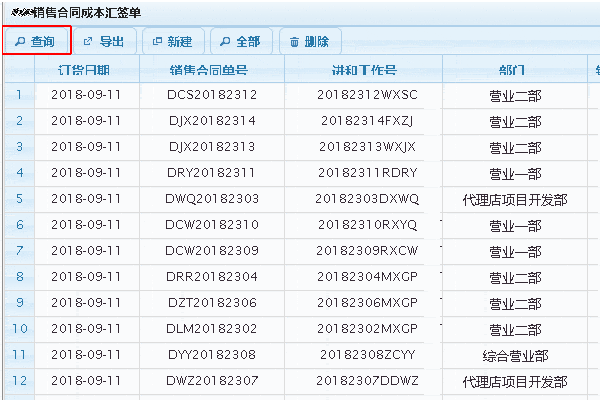
Task: Click 代理店项目开发部 in row 5
Action: click(x=515, y=200)
